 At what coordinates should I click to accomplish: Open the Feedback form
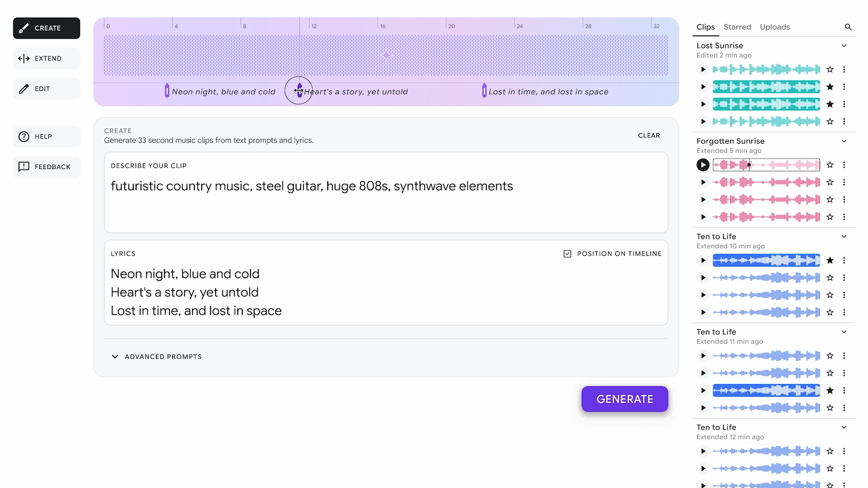click(x=47, y=167)
